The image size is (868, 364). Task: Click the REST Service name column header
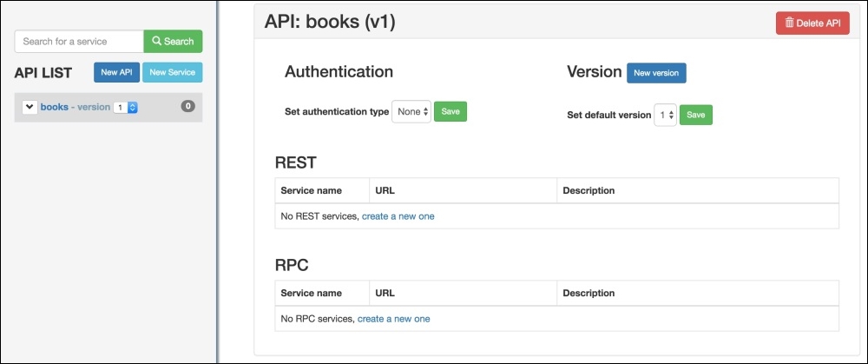tap(311, 190)
